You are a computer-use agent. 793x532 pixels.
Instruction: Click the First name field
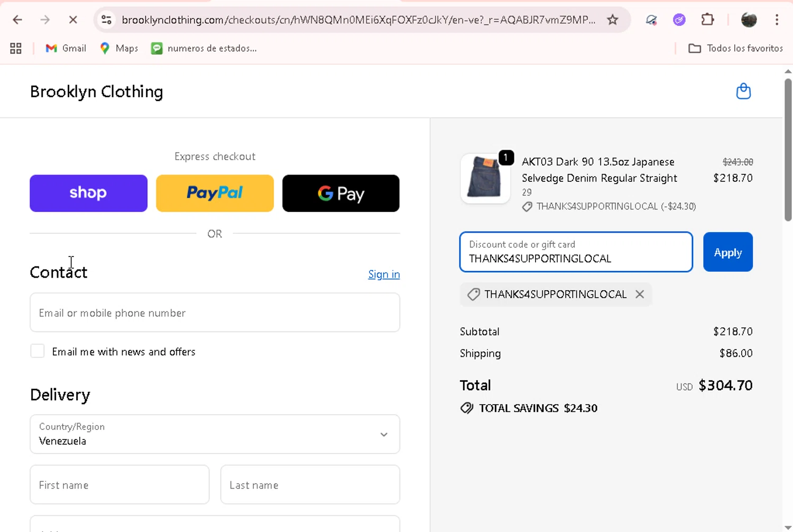tap(119, 484)
